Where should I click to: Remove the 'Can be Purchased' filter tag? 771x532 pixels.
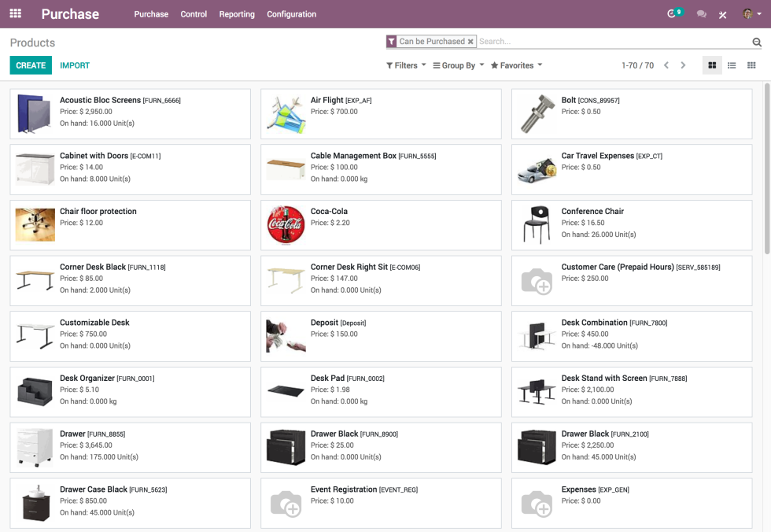[x=471, y=39]
